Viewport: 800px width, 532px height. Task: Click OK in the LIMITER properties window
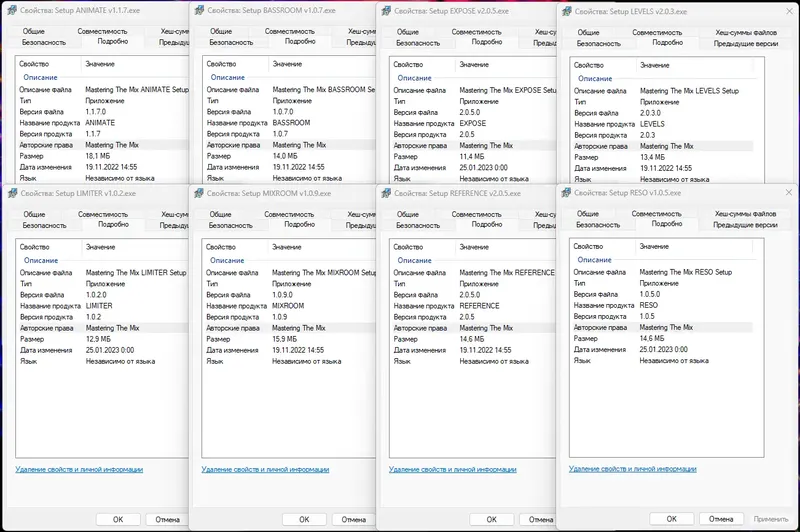[118, 519]
